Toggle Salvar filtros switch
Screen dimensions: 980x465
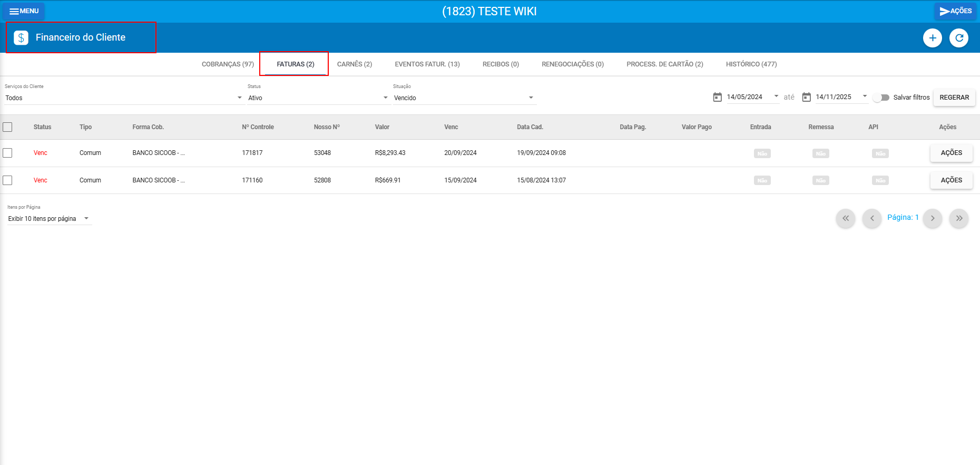pos(881,98)
